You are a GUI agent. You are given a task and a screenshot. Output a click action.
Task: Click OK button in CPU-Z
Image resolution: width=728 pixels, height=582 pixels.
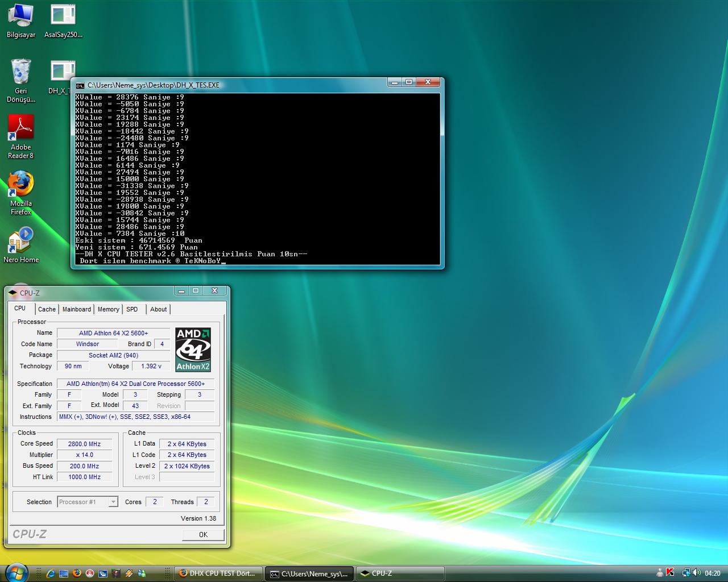(203, 534)
